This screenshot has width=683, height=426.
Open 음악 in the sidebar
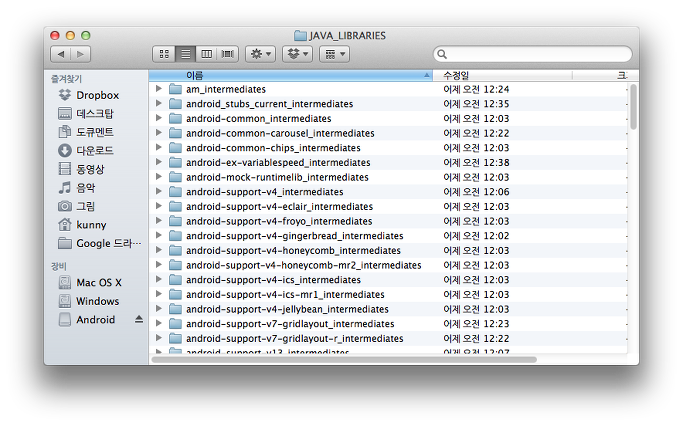(77, 188)
